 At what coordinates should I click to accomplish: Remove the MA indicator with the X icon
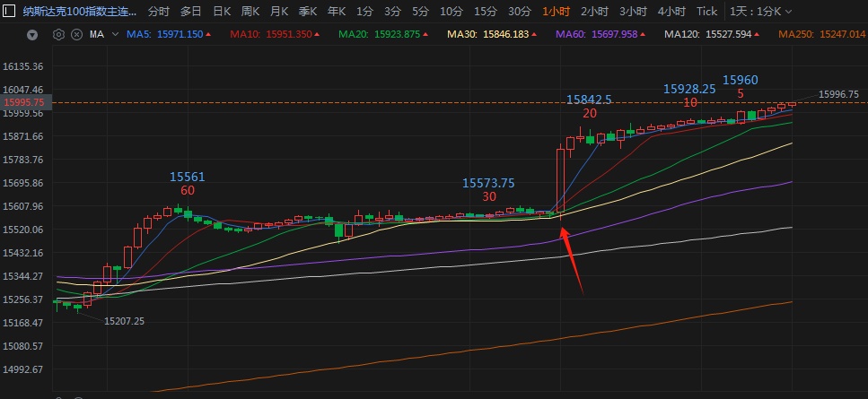(77, 35)
